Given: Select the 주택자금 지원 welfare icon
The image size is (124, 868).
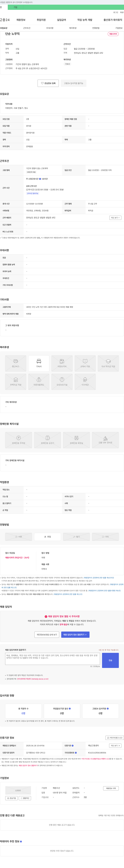Looking at the screenshot, I should point(16,382).
